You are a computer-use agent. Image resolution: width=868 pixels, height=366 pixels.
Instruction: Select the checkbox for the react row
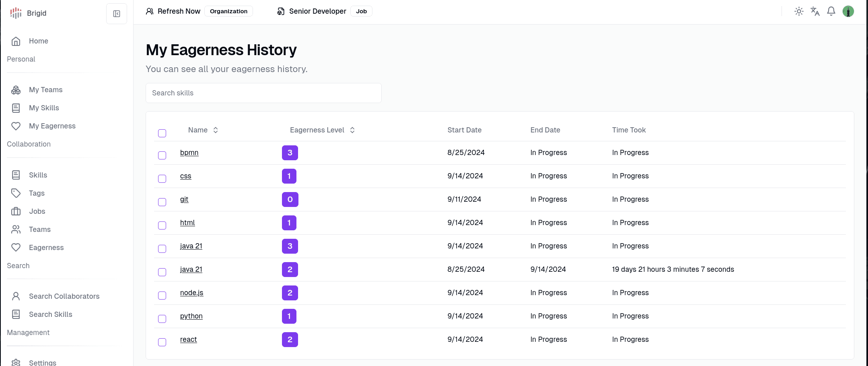click(162, 342)
